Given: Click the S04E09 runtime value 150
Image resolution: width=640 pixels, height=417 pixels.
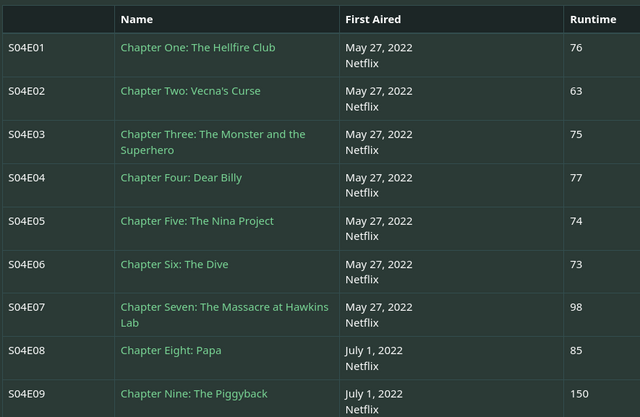Looking at the screenshot, I should (x=579, y=394).
